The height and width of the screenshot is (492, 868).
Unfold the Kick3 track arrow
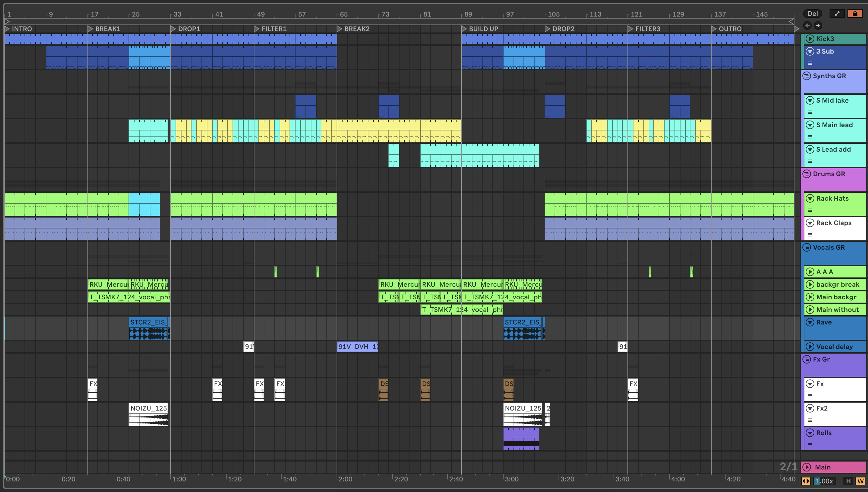[x=809, y=38]
